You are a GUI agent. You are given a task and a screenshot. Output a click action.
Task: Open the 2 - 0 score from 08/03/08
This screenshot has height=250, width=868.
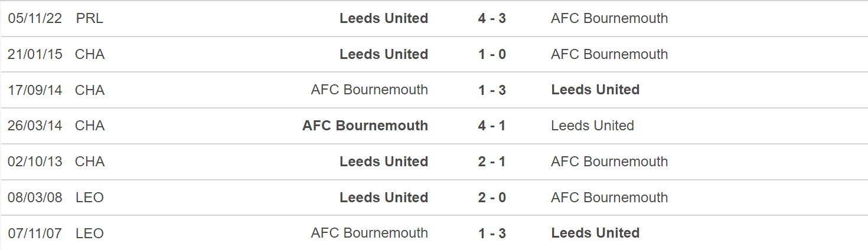click(492, 198)
